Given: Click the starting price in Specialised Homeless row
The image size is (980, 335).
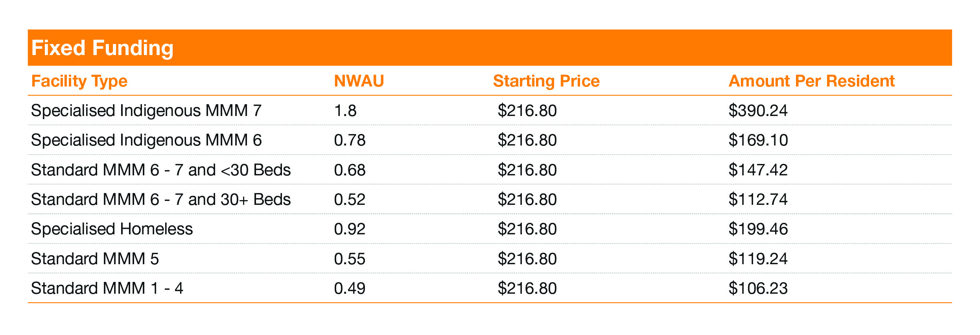Looking at the screenshot, I should (527, 229).
